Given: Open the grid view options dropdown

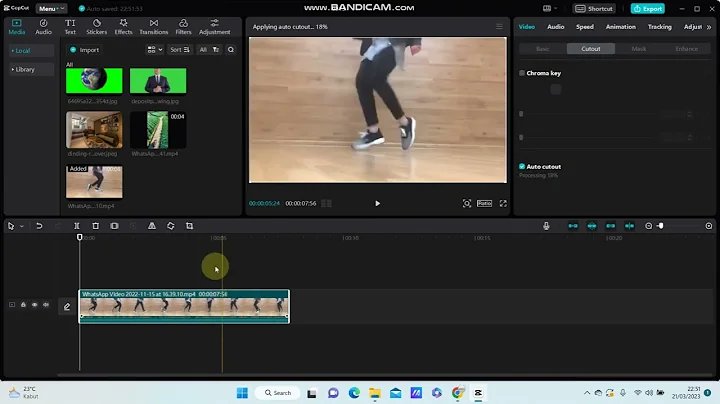Looking at the screenshot, I should [x=155, y=50].
